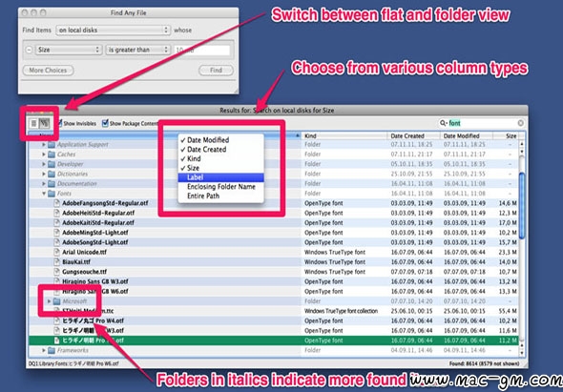563x392 pixels.
Task: Click the Frameworks folder icon
Action: [52, 350]
